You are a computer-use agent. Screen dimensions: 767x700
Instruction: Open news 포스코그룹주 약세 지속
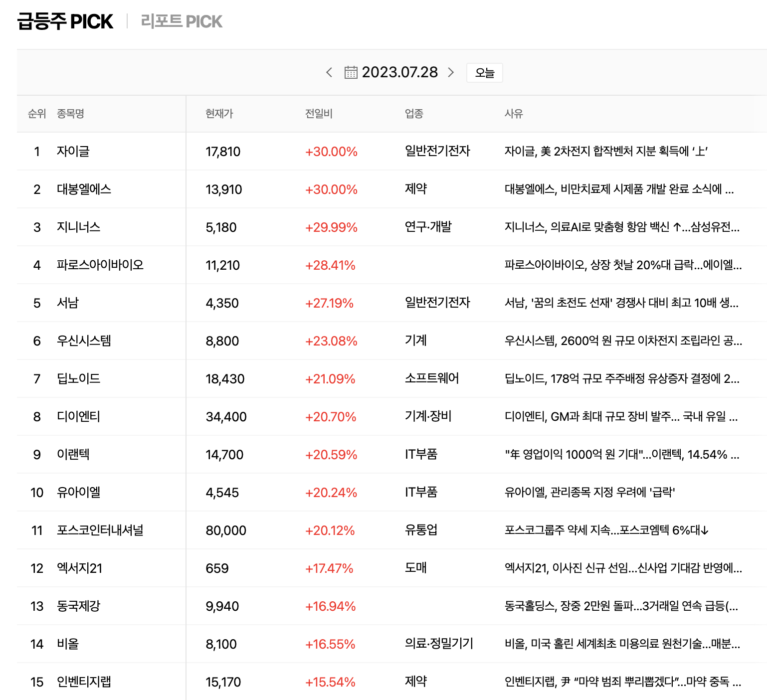coord(607,530)
